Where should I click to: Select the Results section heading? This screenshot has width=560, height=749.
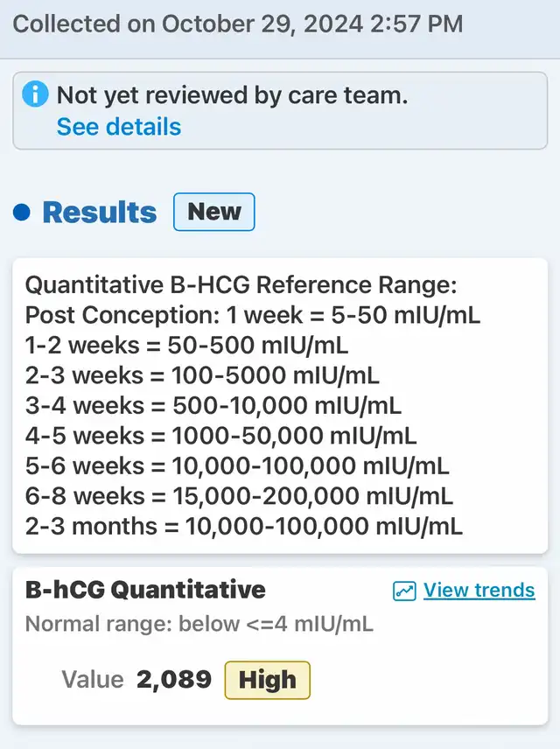tap(100, 213)
